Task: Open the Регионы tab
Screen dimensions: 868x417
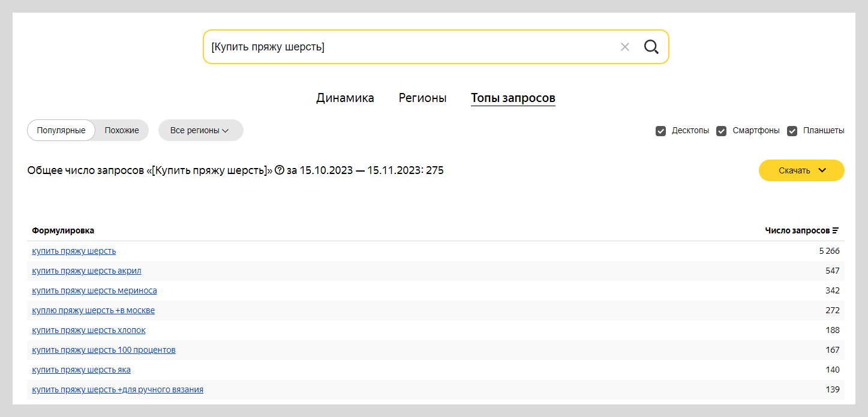Action: [422, 98]
